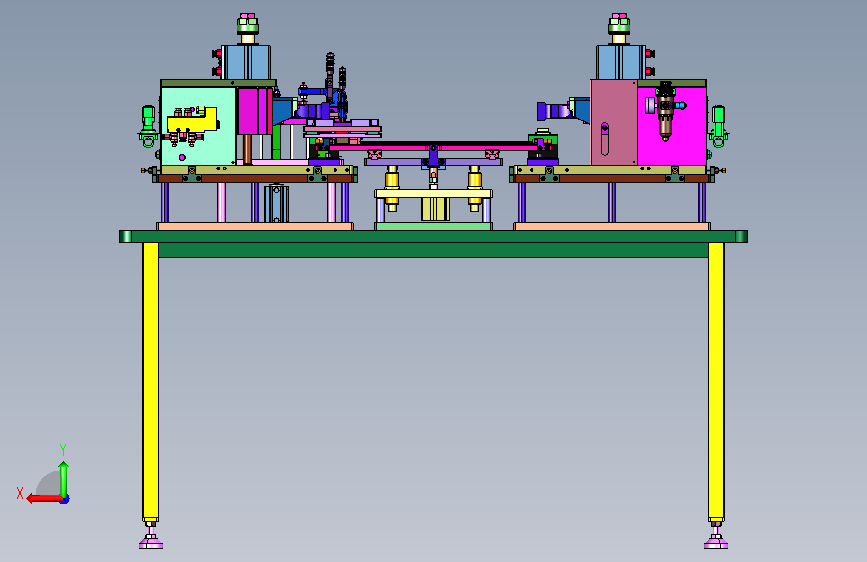
Task: Pick the pneumatic cylinder beneath the left station
Action: [x=276, y=204]
